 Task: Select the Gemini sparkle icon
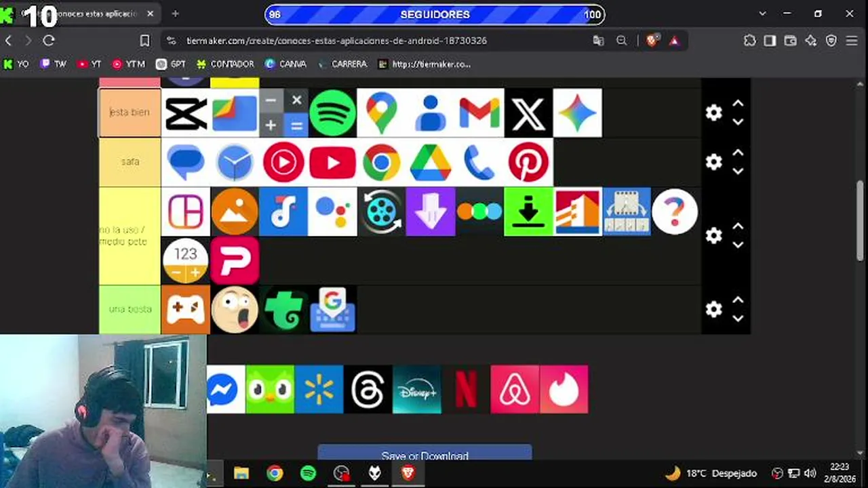pyautogui.click(x=577, y=113)
